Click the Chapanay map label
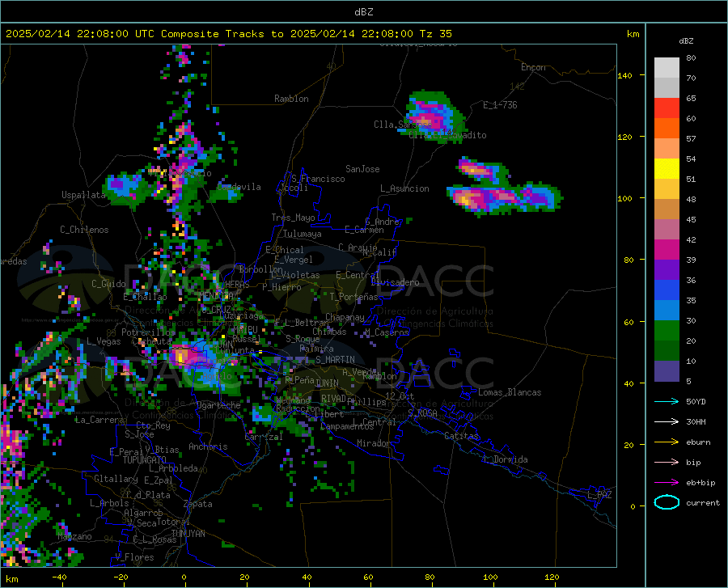Screen dimensions: 728x588 (345, 317)
